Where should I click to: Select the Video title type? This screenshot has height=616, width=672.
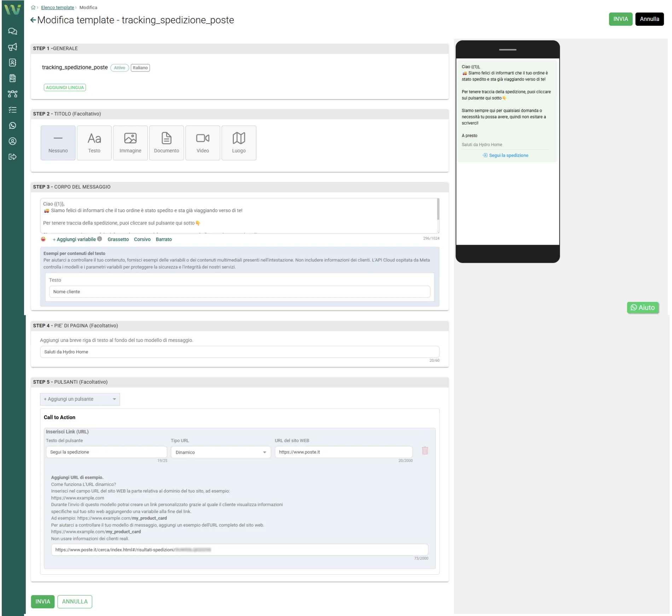(x=202, y=143)
